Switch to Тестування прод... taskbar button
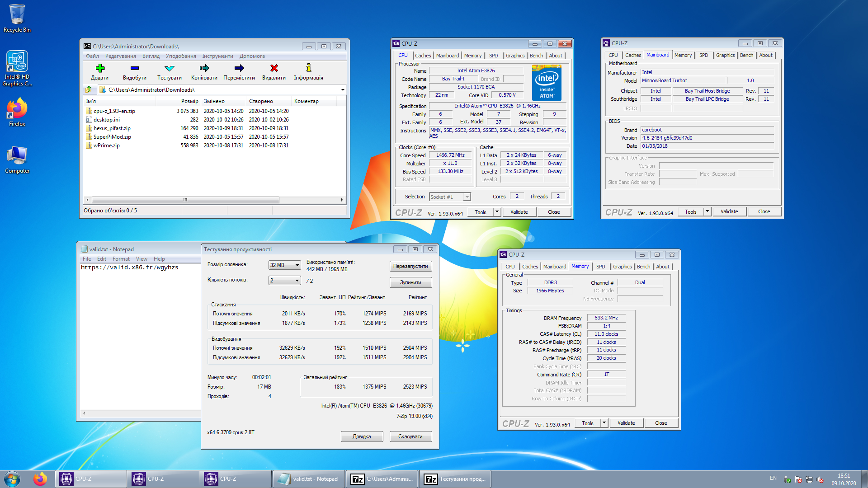Screen dimensions: 868x488 tap(455, 479)
